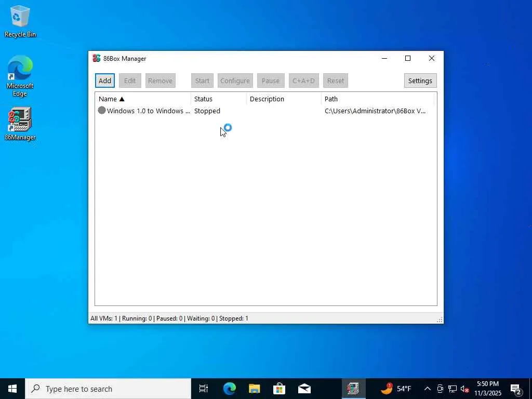Click the Start VM button

pyautogui.click(x=202, y=81)
